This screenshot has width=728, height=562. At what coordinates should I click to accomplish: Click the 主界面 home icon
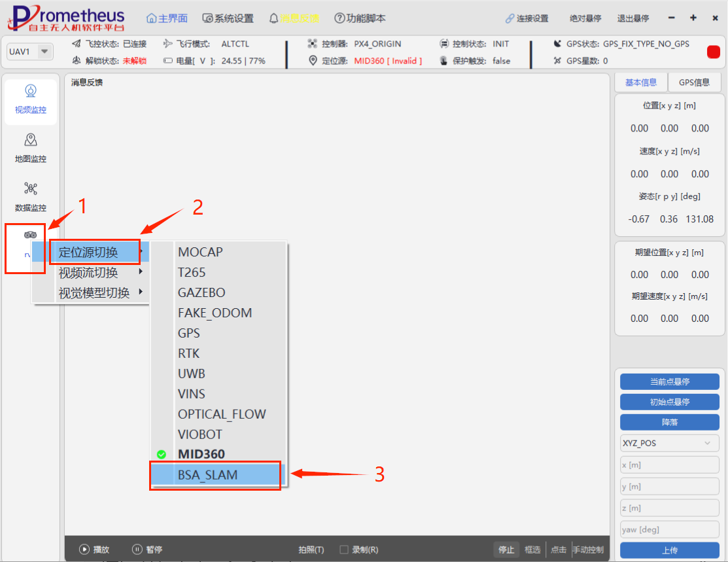pos(152,18)
